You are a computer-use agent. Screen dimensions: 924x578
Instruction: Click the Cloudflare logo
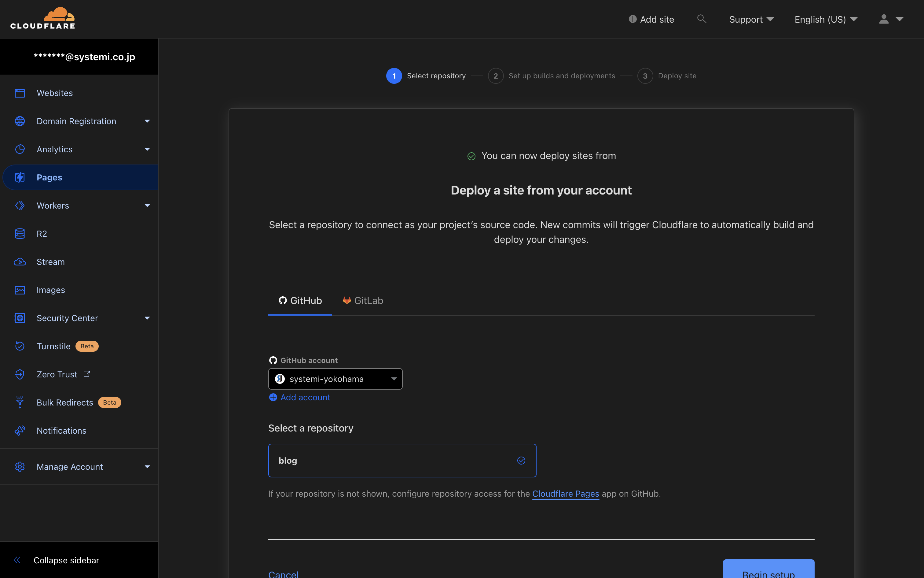click(42, 18)
